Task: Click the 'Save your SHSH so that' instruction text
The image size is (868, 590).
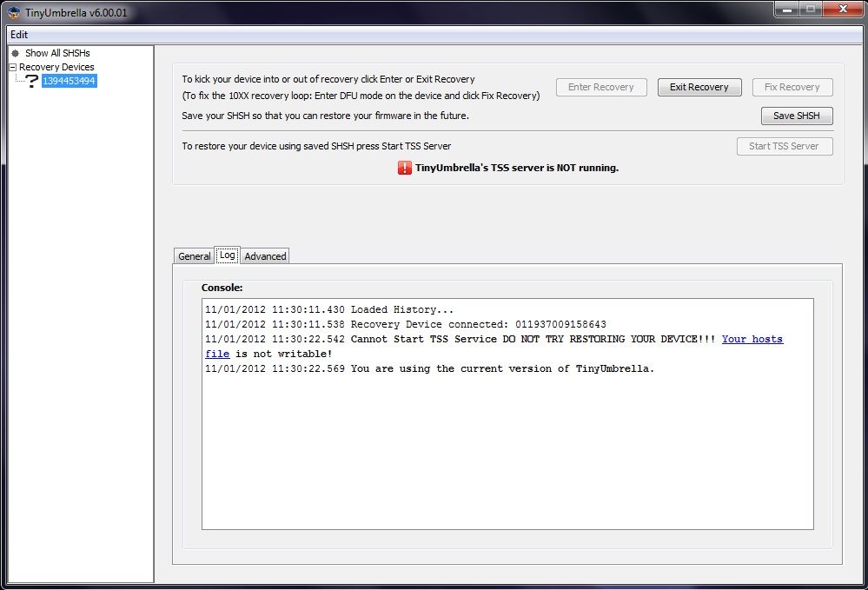Action: pyautogui.click(x=326, y=116)
